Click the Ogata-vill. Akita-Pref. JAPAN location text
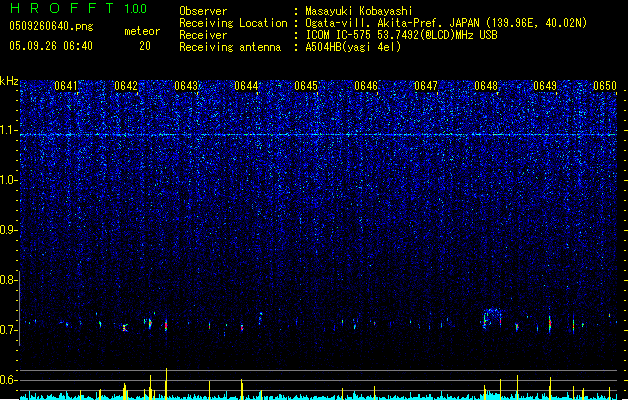This screenshot has height=400, width=629. click(446, 23)
